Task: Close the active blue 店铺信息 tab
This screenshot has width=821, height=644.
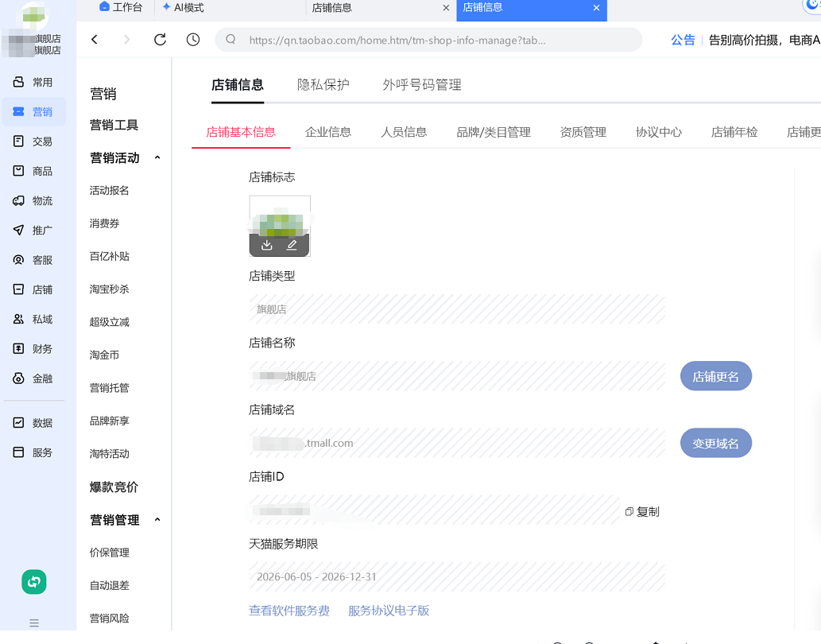Action: 596,8
